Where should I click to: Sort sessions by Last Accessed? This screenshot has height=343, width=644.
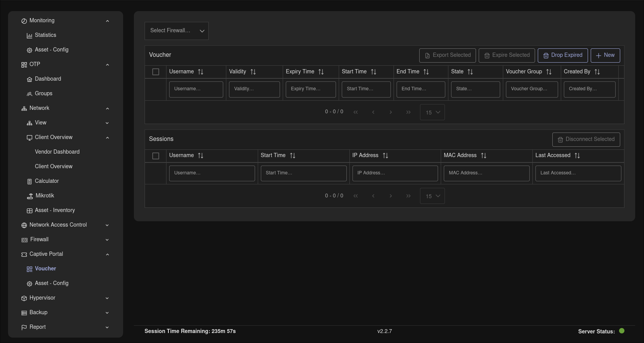(x=577, y=156)
